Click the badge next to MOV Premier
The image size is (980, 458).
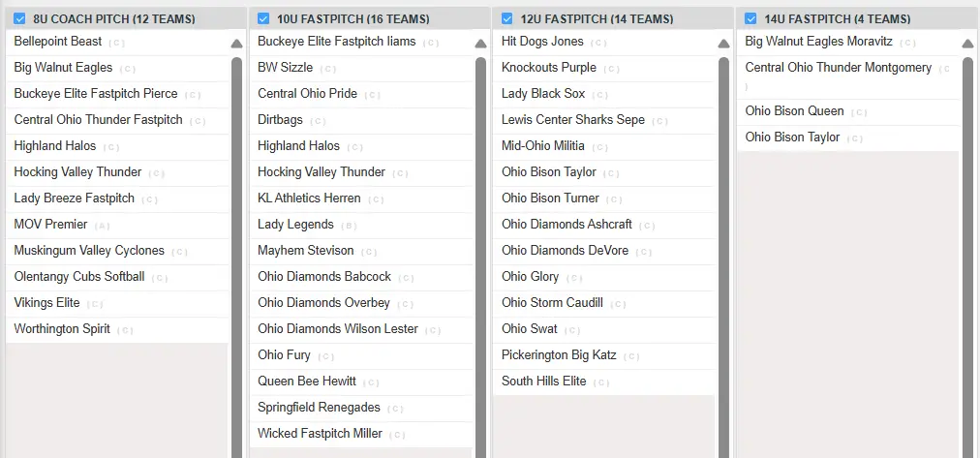tap(103, 226)
